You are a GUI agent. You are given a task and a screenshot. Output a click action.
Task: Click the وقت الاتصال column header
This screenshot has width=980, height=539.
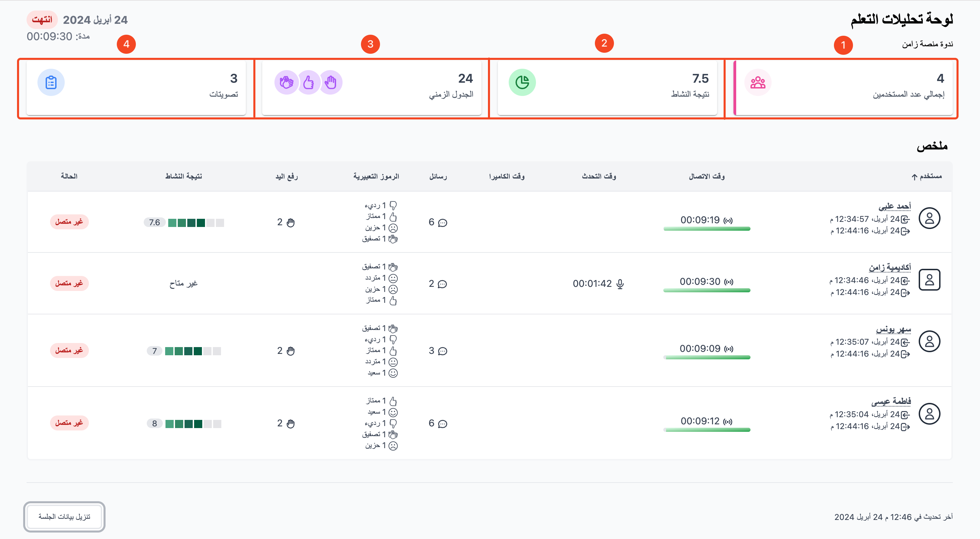point(707,176)
